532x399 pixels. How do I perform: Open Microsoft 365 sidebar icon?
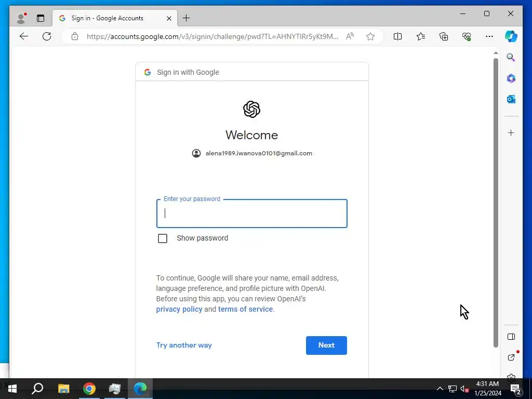[x=511, y=78]
